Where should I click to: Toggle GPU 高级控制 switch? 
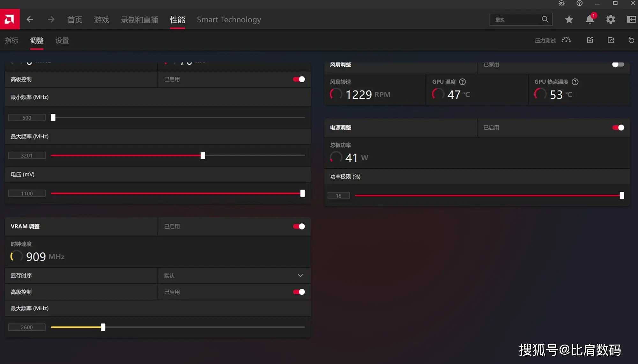coord(299,79)
